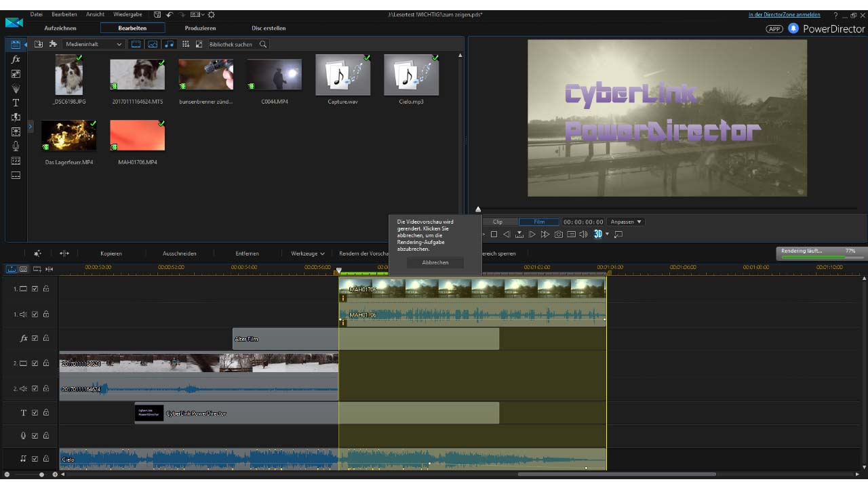Click the fast forward playback icon
Viewport: 868px width, 488px height.
pyautogui.click(x=545, y=235)
